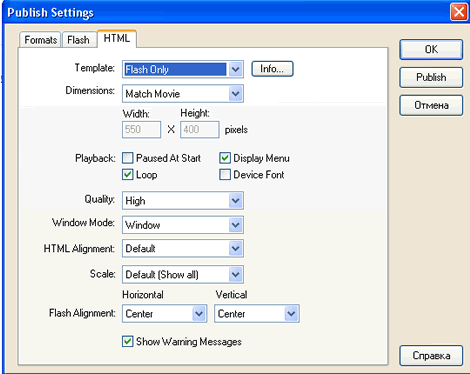
Task: Switch to the Formats tab
Action: [40, 40]
